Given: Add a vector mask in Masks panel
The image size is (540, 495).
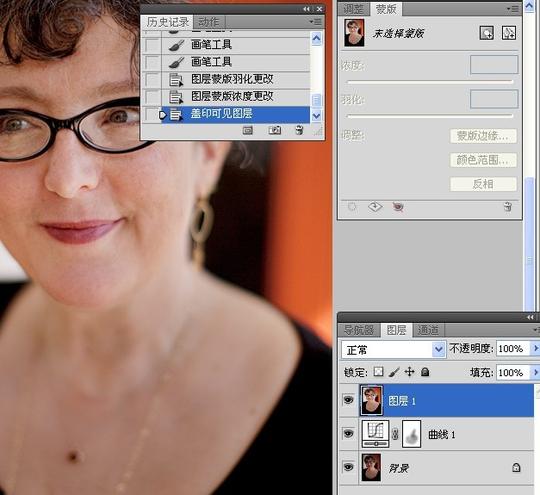Looking at the screenshot, I should pos(509,33).
